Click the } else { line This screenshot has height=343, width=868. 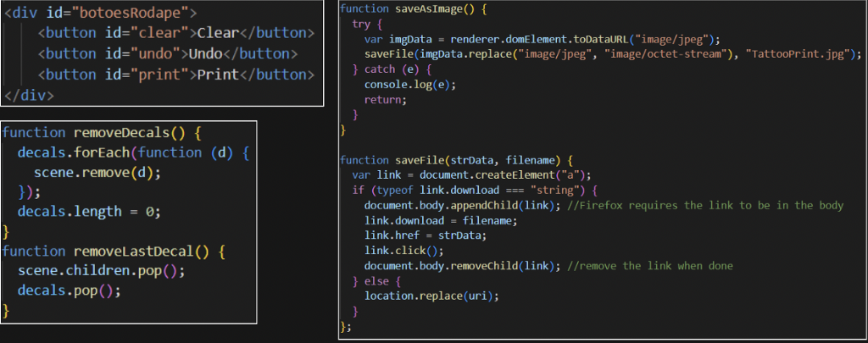(x=376, y=280)
